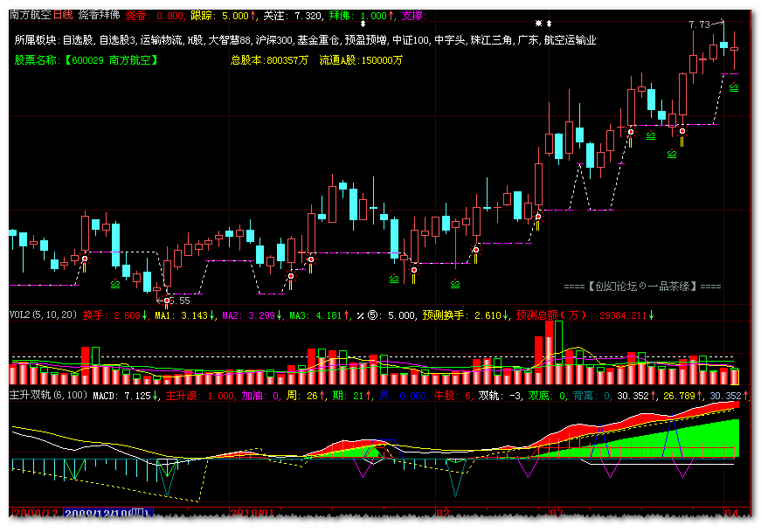Click the 7.73 high price marker

tap(698, 25)
